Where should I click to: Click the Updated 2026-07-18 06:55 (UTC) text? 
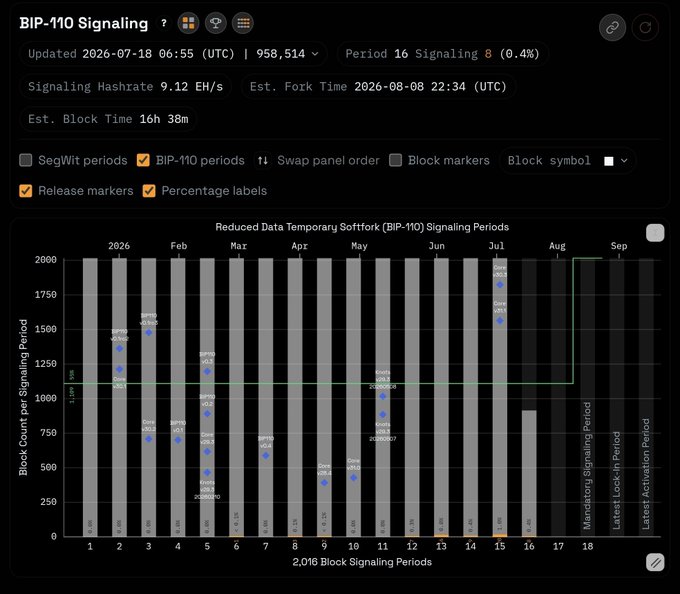click(x=131, y=54)
